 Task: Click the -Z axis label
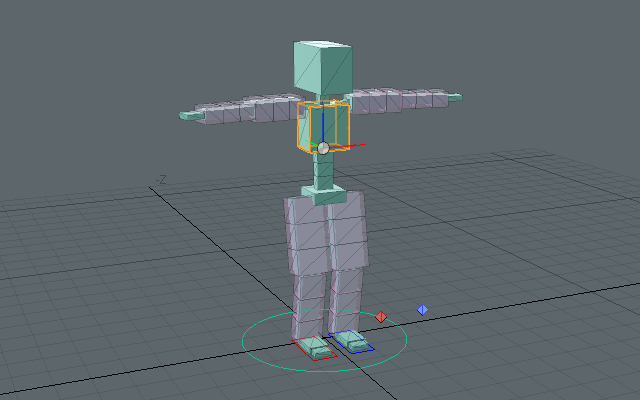tap(161, 180)
